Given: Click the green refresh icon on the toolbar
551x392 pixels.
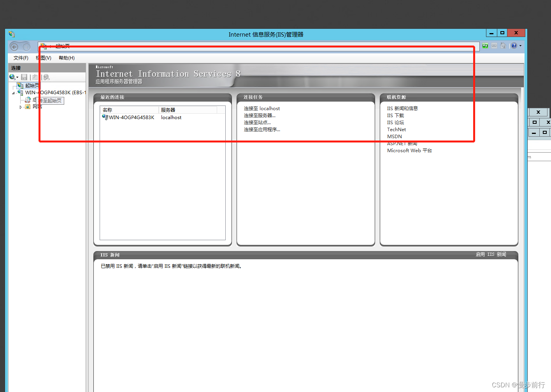Looking at the screenshot, I should pyautogui.click(x=485, y=46).
